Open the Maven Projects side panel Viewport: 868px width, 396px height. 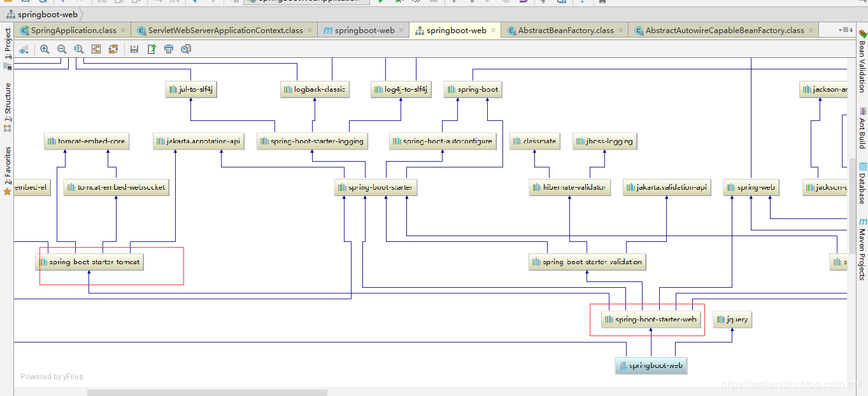point(862,248)
